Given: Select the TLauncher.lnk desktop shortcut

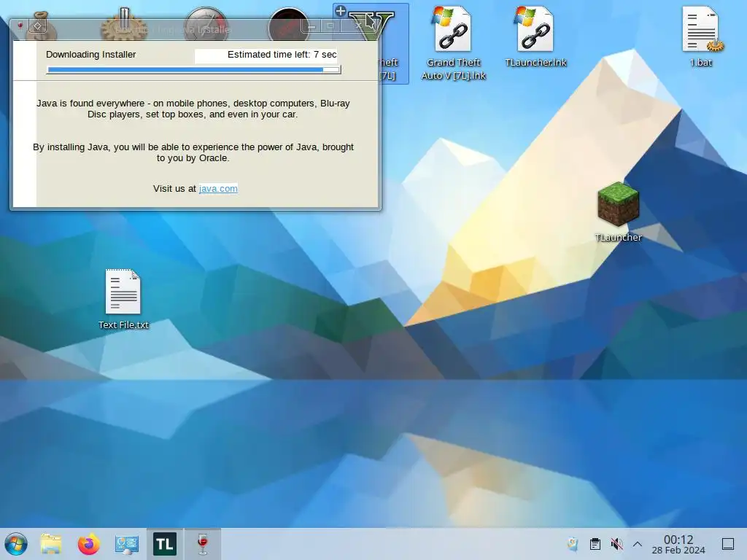Looking at the screenshot, I should pos(535,37).
